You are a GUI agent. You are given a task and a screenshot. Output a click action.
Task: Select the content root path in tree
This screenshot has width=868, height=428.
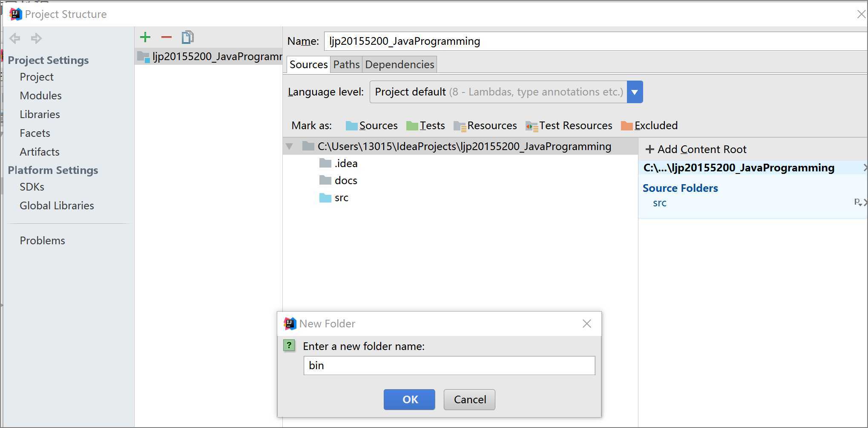464,146
